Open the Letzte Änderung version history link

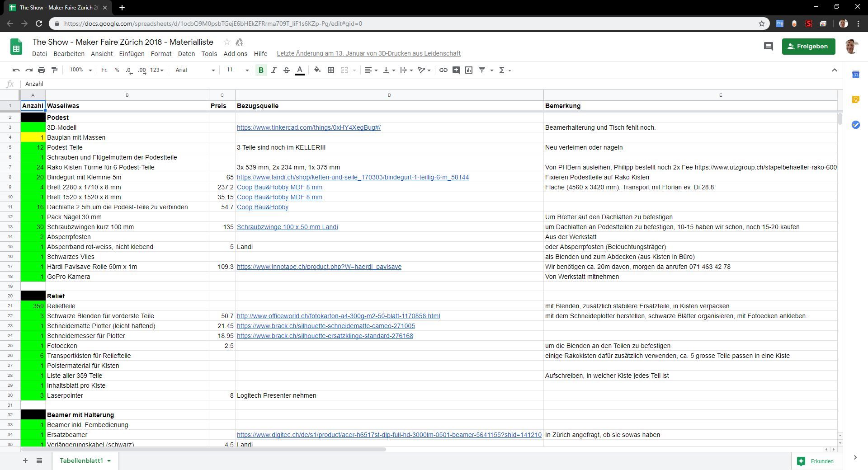point(368,53)
